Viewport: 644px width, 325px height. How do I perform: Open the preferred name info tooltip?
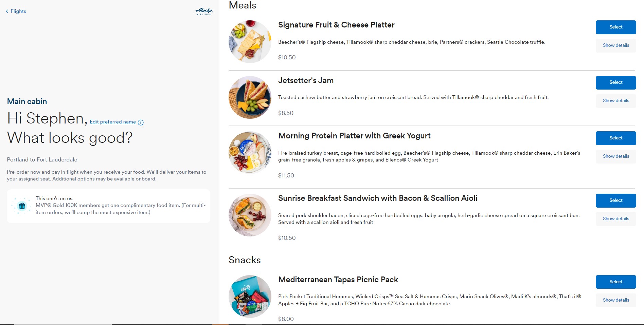(x=141, y=122)
